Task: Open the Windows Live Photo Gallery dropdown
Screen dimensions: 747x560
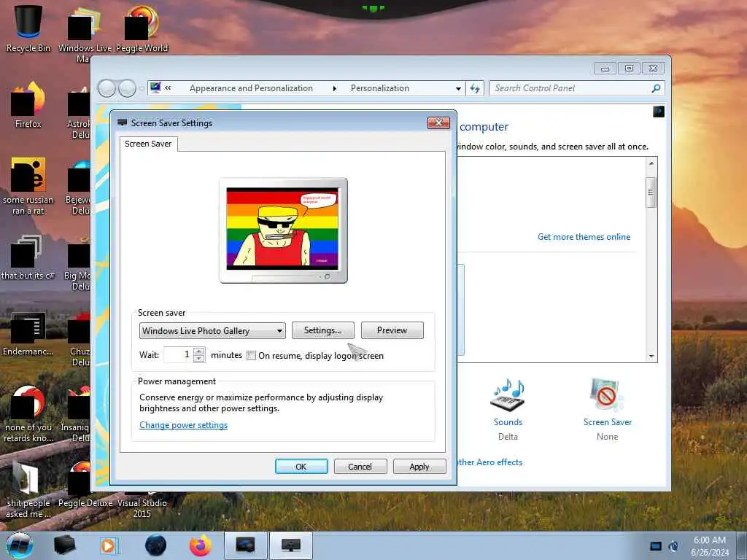Action: 212,330
